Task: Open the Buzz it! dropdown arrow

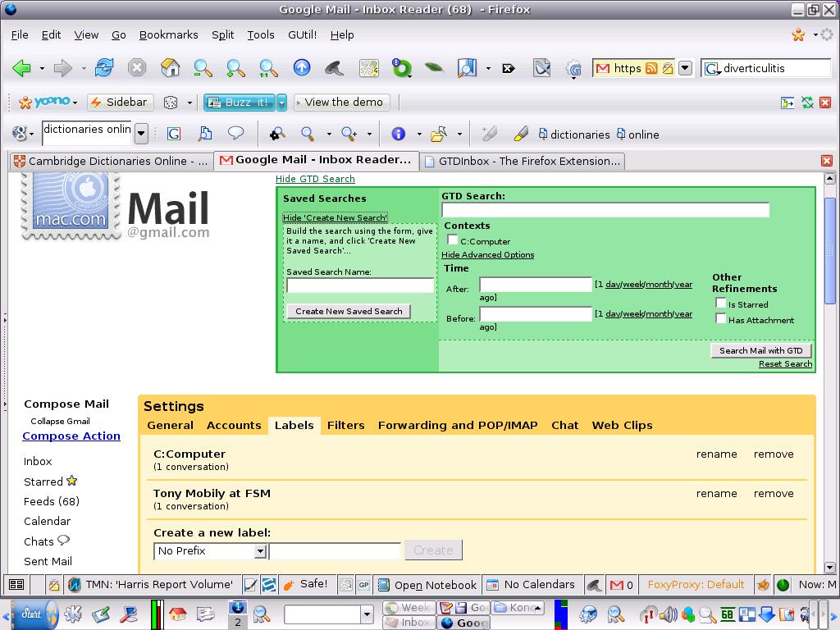Action: 282,103
